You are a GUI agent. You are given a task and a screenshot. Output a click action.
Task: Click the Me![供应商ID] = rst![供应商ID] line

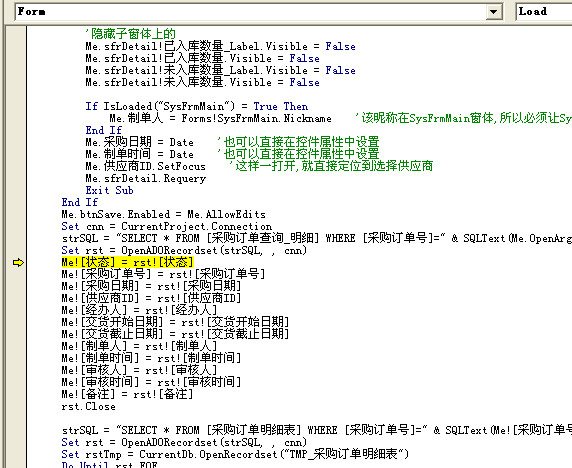tap(151, 298)
